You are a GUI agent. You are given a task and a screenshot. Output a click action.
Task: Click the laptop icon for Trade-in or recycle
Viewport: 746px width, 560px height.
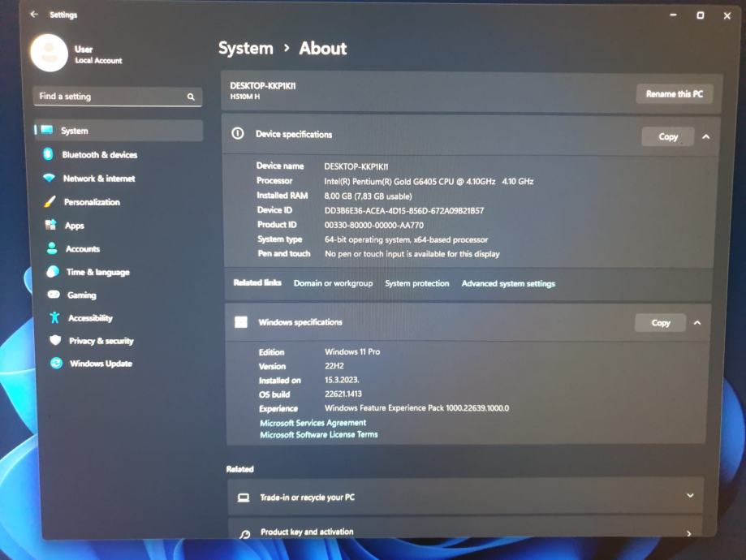(244, 498)
